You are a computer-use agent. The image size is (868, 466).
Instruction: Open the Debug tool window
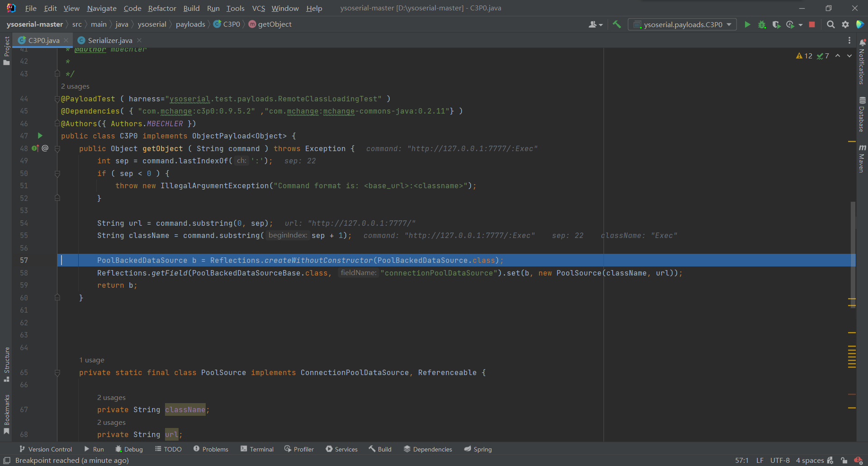click(129, 449)
